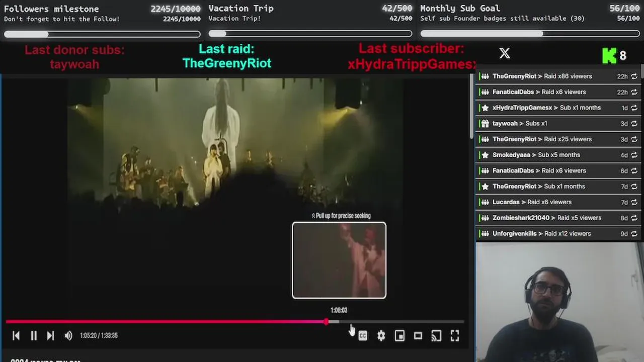Click raid icon beside Lucardas
This screenshot has height=362, width=644.
pos(485,202)
